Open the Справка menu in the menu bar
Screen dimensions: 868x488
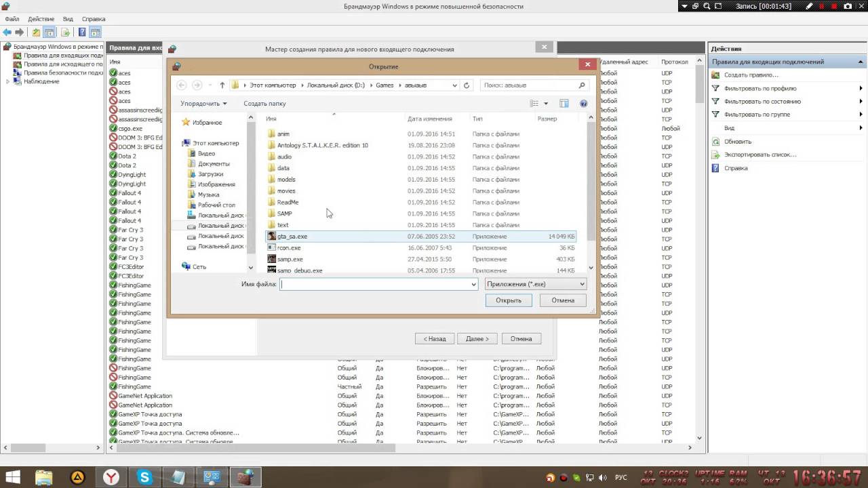94,19
